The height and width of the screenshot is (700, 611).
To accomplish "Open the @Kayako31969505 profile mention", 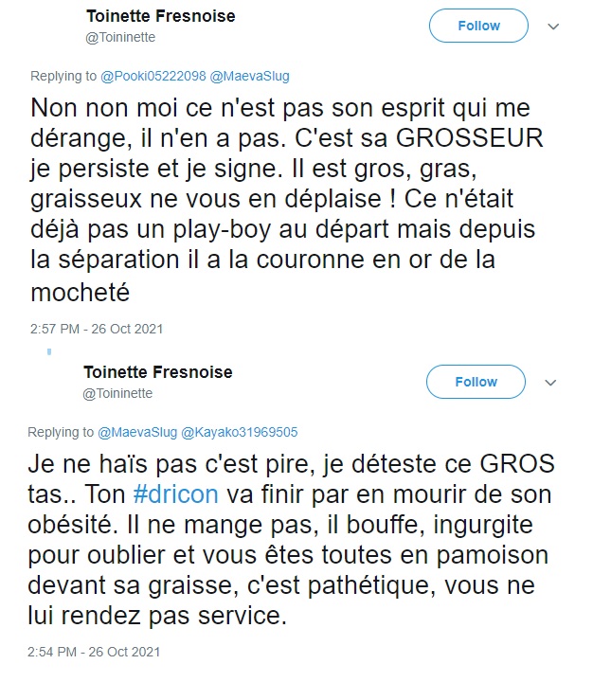I will click(247, 432).
